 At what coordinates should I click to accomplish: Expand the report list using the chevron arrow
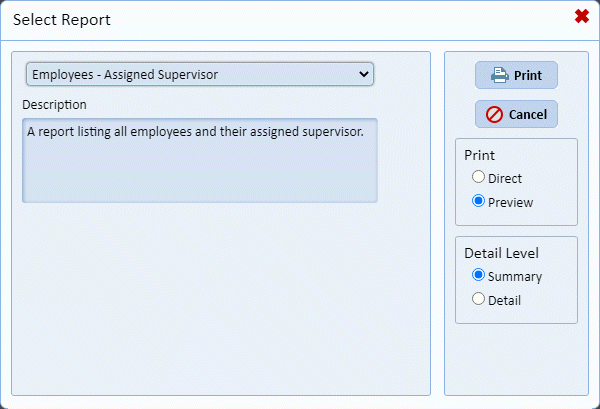click(363, 74)
